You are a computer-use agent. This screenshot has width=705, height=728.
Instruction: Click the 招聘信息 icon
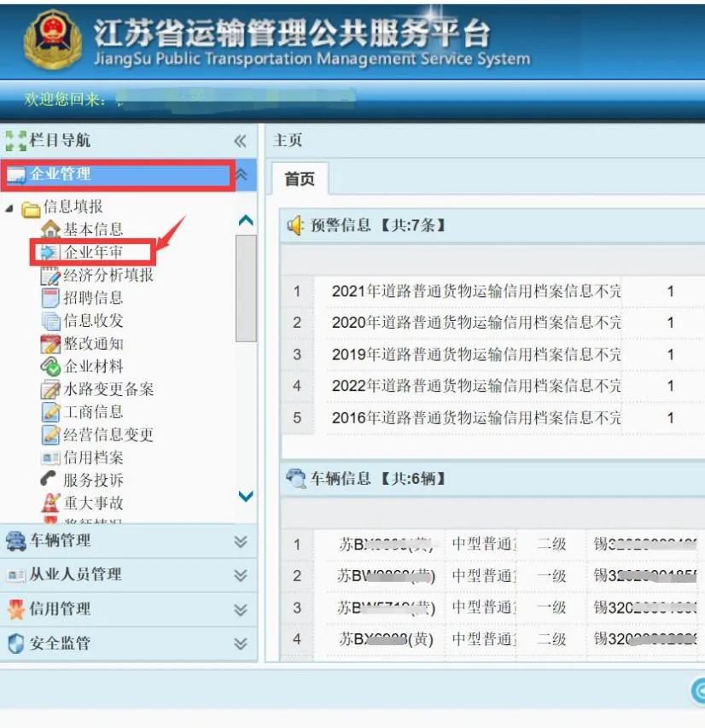click(x=50, y=298)
